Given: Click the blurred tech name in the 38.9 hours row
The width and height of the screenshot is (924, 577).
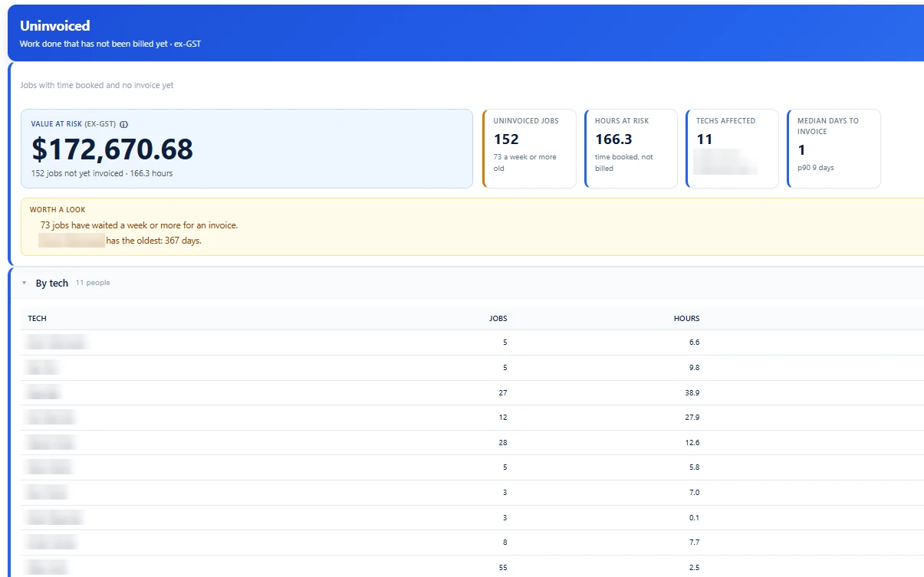Looking at the screenshot, I should pyautogui.click(x=43, y=393).
